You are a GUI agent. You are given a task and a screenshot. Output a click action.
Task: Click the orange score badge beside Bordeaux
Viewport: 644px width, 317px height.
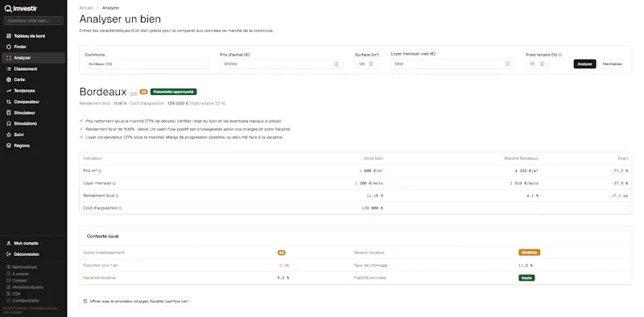pos(144,92)
